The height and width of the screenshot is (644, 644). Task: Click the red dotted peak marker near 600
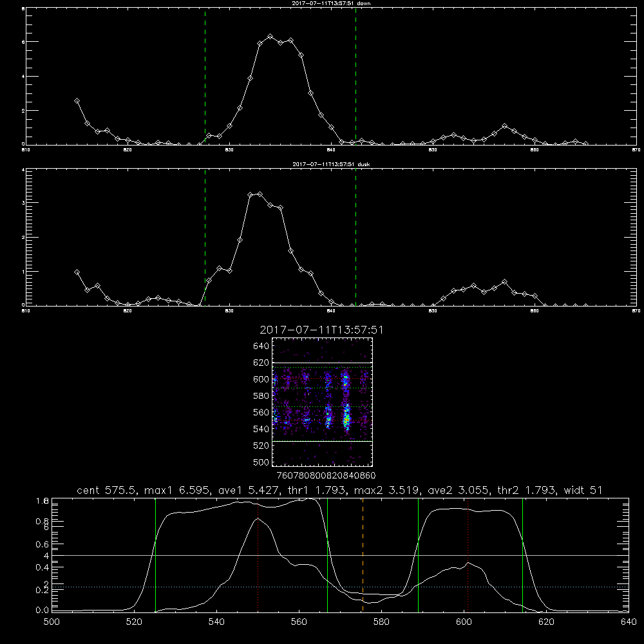[468, 555]
